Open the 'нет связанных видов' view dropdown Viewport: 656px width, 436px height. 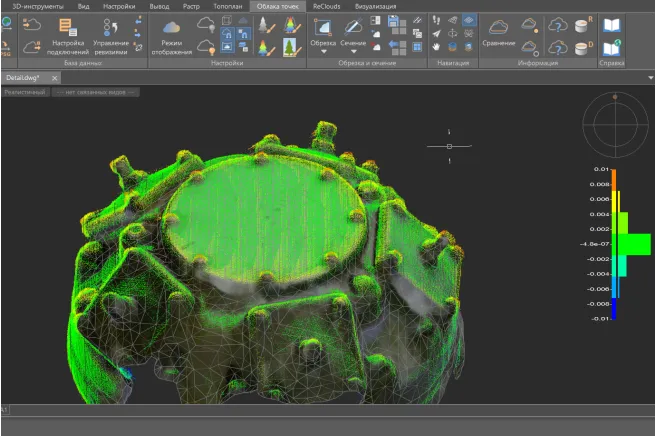(96, 92)
